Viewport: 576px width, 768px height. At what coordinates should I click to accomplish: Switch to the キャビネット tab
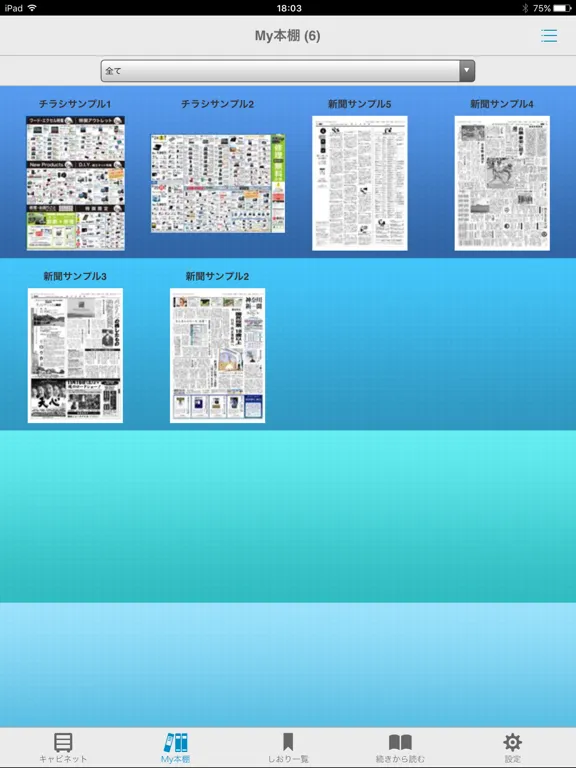[63, 748]
